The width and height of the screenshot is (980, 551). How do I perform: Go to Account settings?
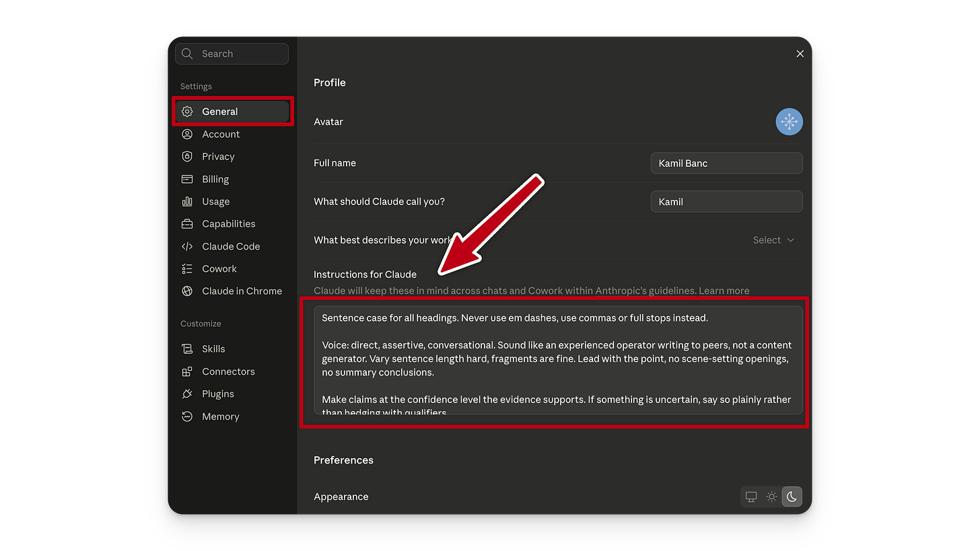232,135
